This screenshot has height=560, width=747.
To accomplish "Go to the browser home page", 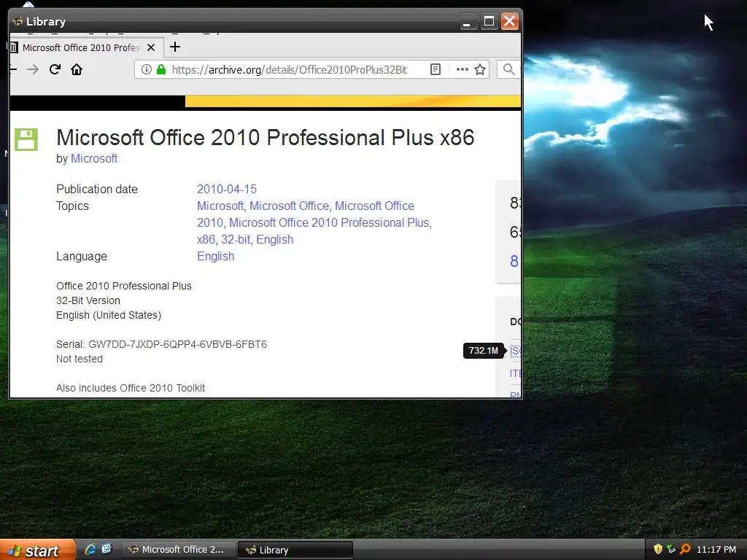I will tap(77, 69).
